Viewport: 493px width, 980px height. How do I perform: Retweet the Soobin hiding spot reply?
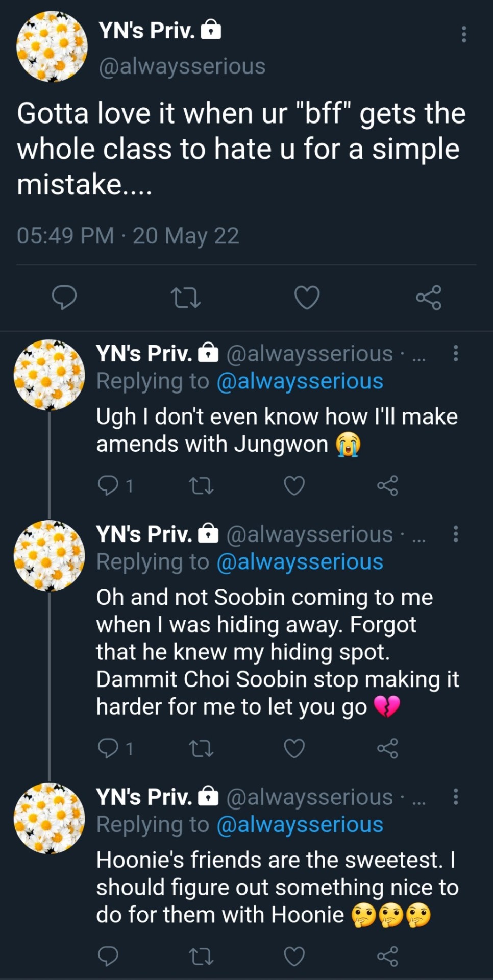click(x=201, y=748)
